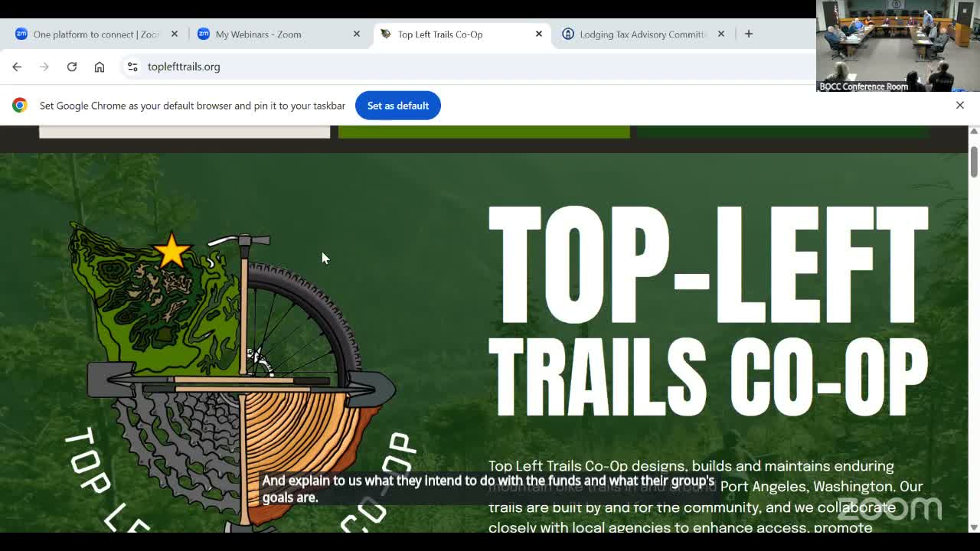
Task: Open site information icon beside the URL
Action: point(132,67)
